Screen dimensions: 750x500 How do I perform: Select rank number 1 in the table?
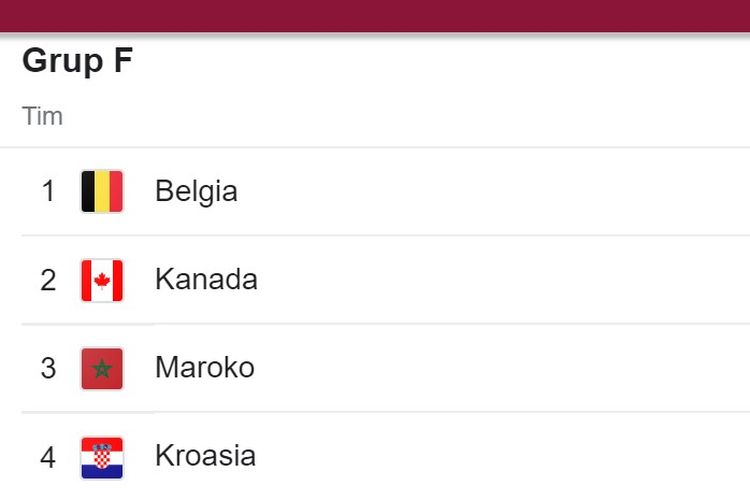[x=48, y=191]
